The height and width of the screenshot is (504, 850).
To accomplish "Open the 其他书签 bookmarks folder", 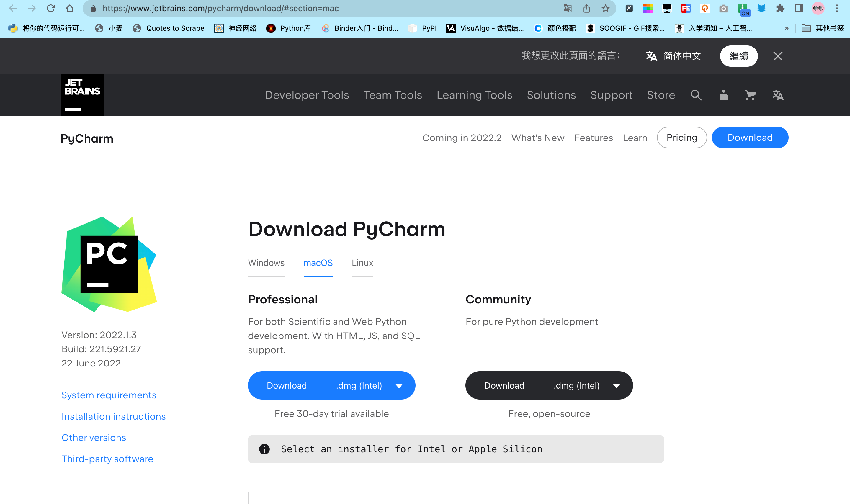I will tap(822, 28).
